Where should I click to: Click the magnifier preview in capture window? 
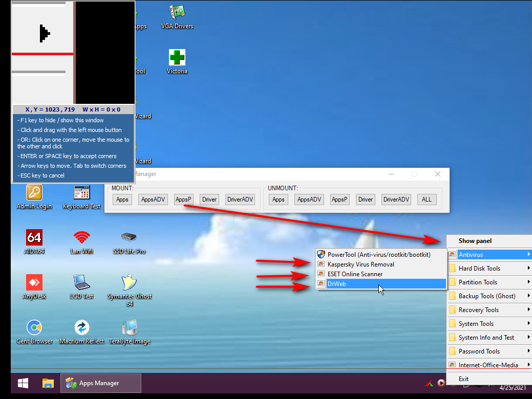coord(73,53)
